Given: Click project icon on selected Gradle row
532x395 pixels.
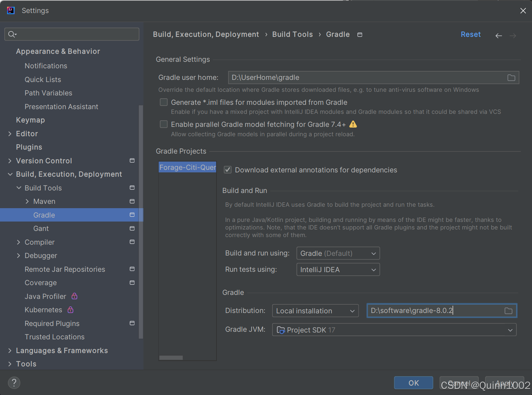Looking at the screenshot, I should pos(132,215).
